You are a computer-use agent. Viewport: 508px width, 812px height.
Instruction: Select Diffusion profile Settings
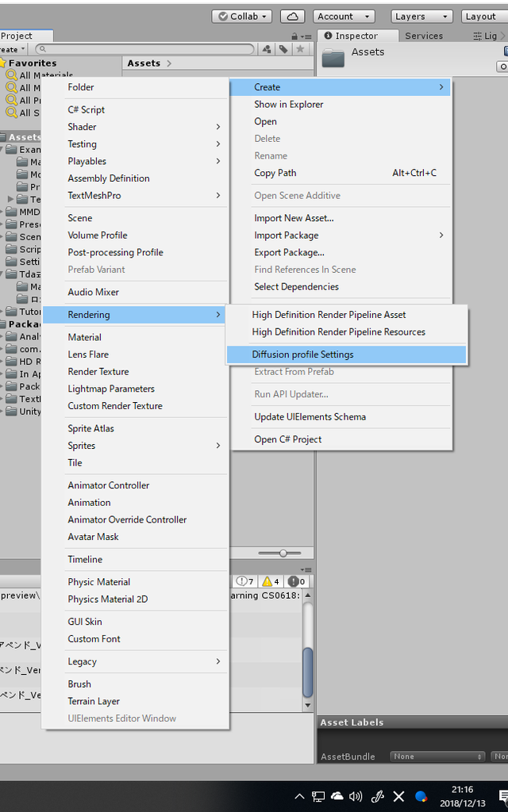click(346, 354)
